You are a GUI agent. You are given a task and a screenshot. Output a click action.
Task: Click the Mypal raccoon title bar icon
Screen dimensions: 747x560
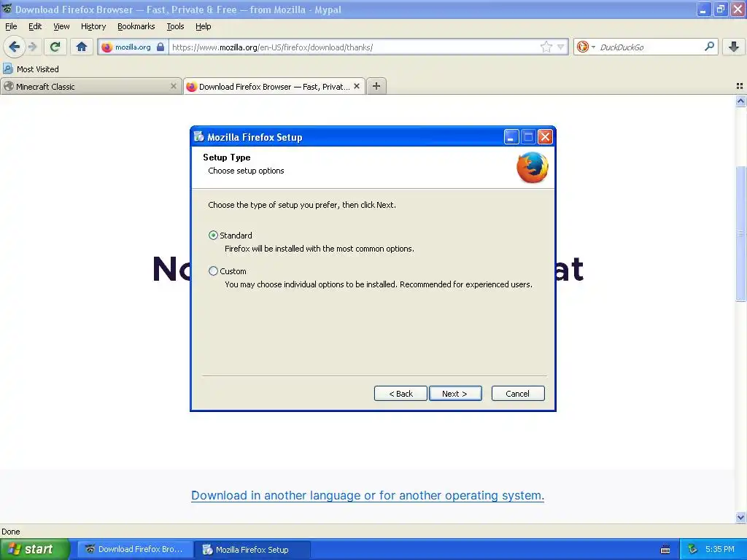(7, 9)
